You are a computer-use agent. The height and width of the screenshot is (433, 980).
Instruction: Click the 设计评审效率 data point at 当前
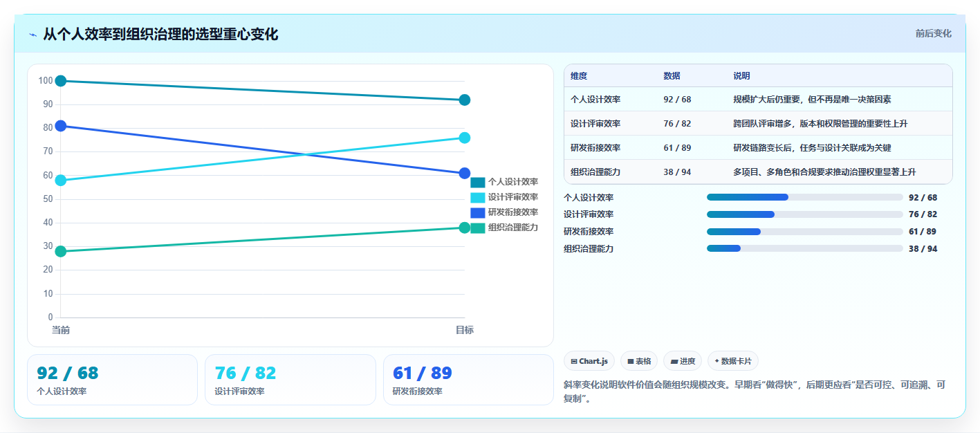(61, 181)
